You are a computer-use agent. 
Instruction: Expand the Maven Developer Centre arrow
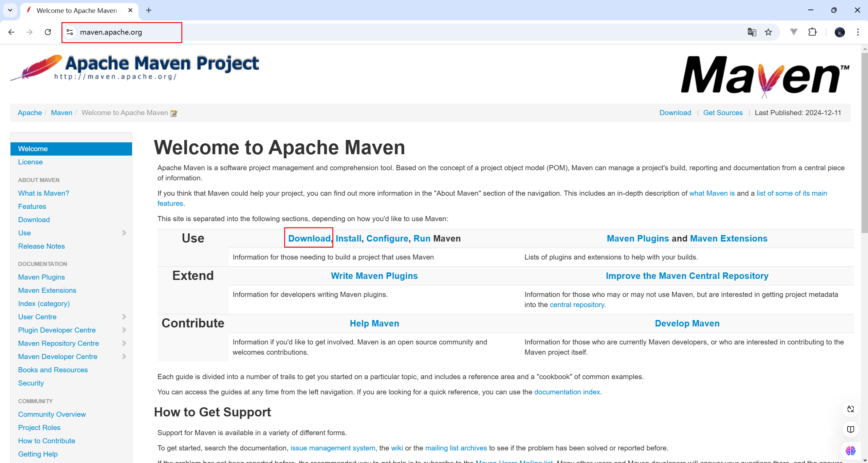[x=124, y=356]
